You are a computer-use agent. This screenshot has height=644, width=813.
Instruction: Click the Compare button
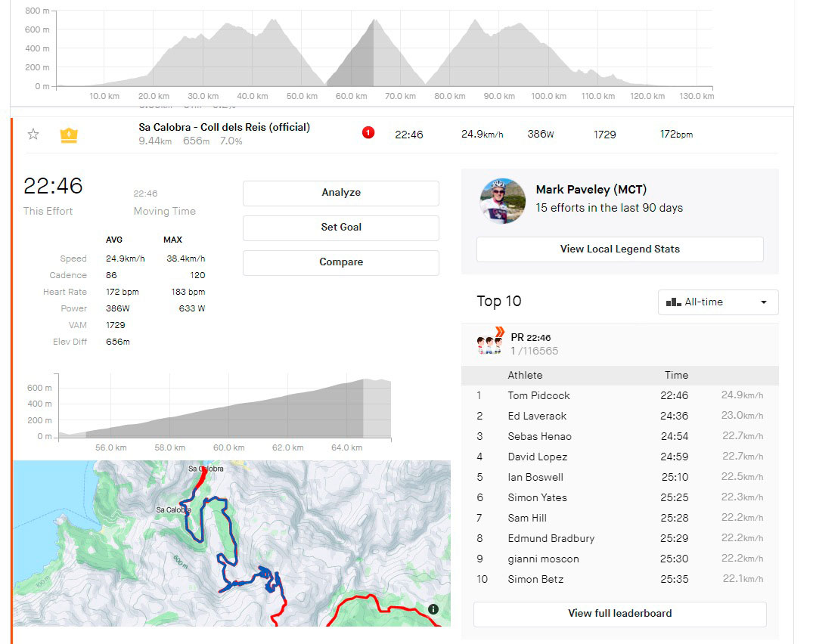[x=340, y=262]
